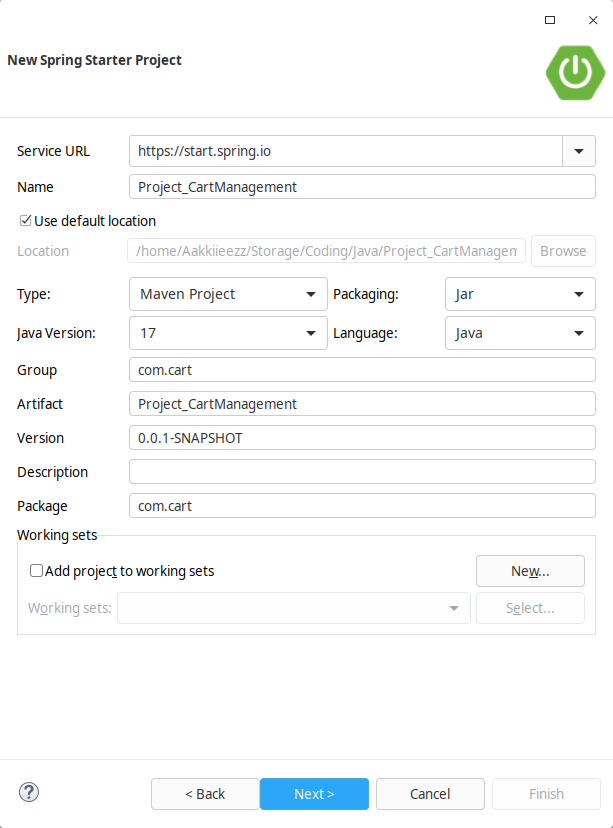This screenshot has height=828, width=613.
Task: Click the Back button
Action: [204, 793]
